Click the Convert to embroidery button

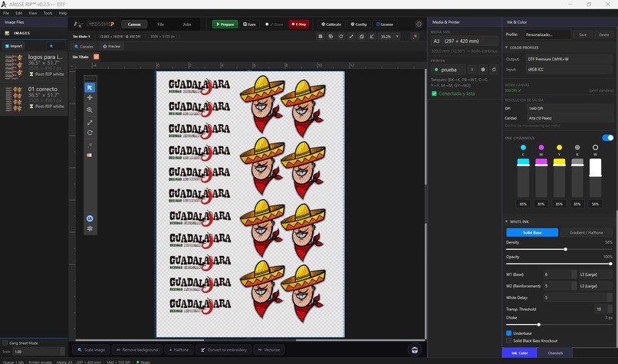(224, 349)
